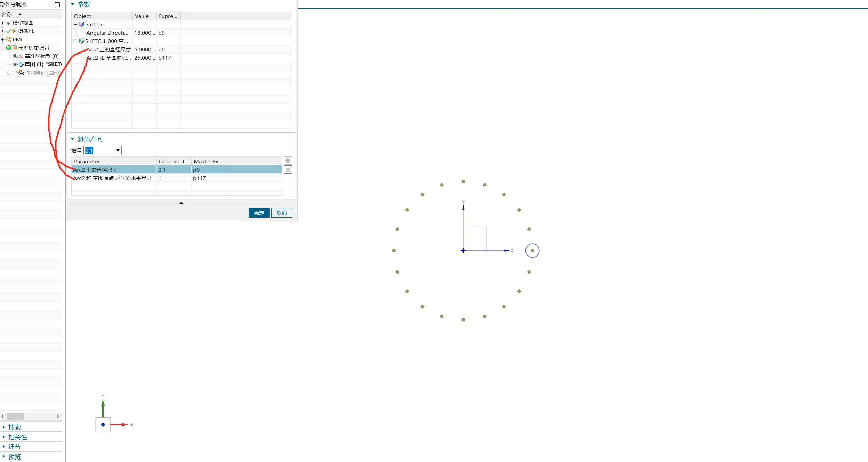Click the PMI node icon
The height and width of the screenshot is (462, 868).
pos(9,39)
